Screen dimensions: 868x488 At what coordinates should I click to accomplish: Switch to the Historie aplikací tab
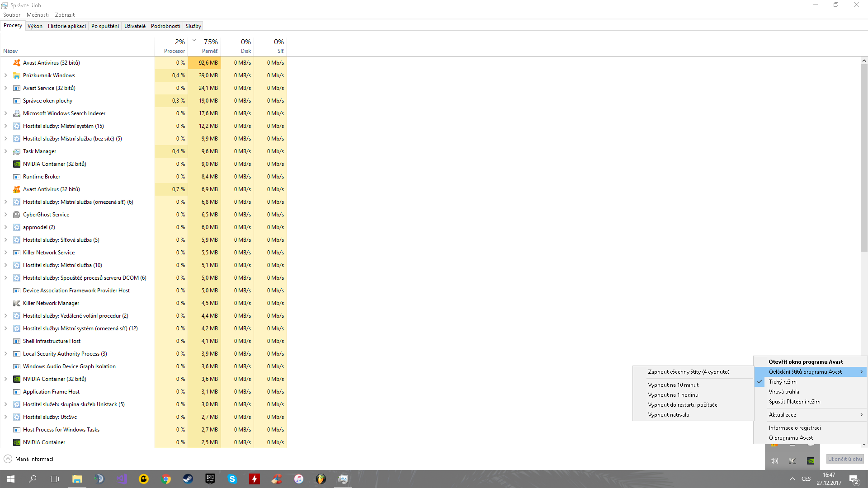point(67,26)
